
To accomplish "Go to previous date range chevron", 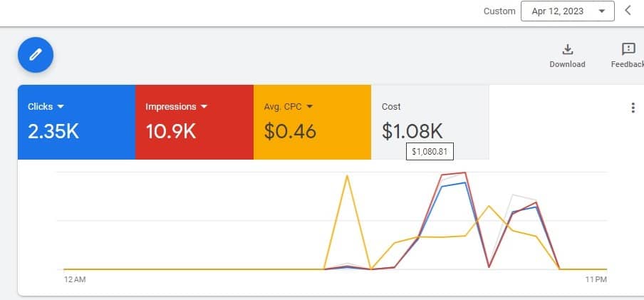I will [628, 11].
